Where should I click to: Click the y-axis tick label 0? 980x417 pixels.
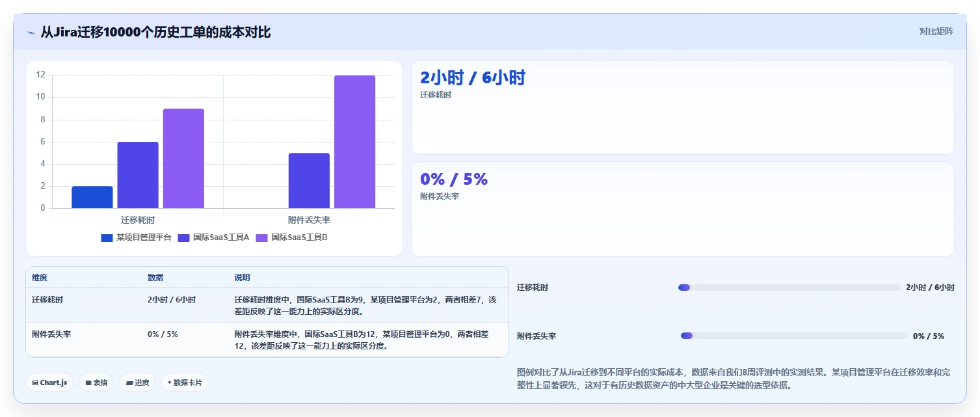pyautogui.click(x=43, y=208)
